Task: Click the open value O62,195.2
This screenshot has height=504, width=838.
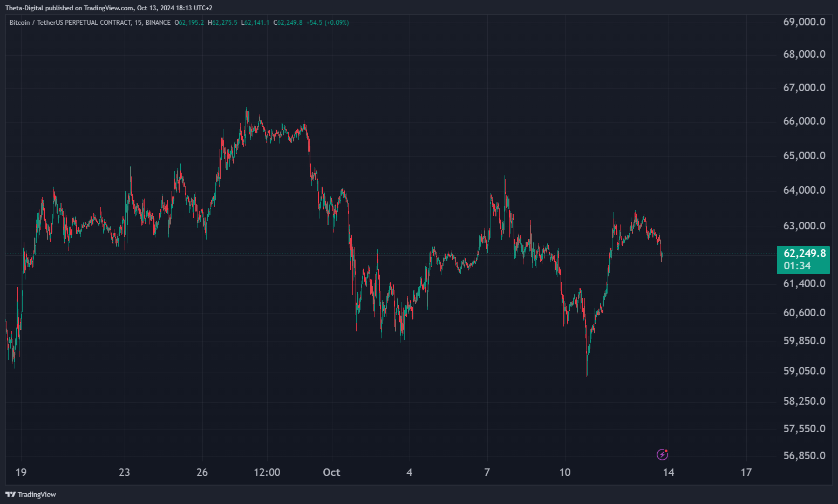Action: pyautogui.click(x=189, y=23)
